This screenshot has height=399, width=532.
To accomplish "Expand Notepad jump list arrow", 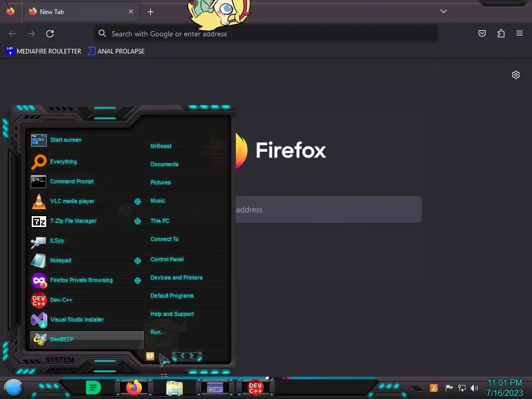I will click(x=138, y=261).
